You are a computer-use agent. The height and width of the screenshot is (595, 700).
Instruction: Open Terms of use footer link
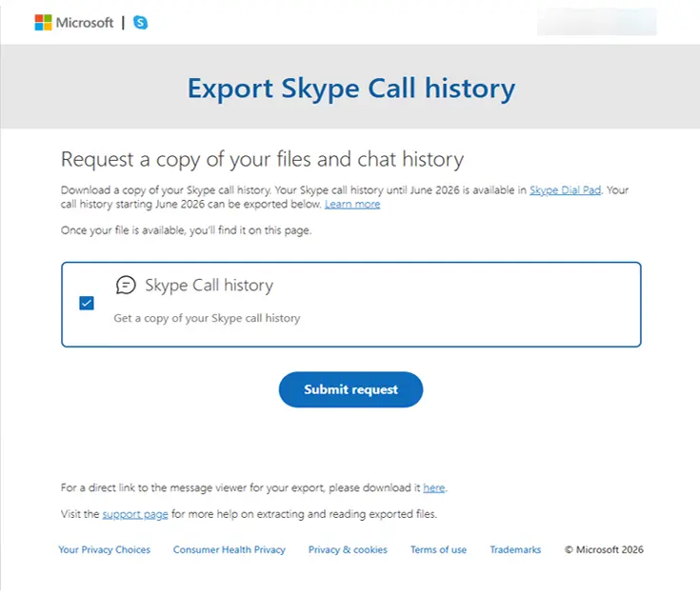coord(438,550)
